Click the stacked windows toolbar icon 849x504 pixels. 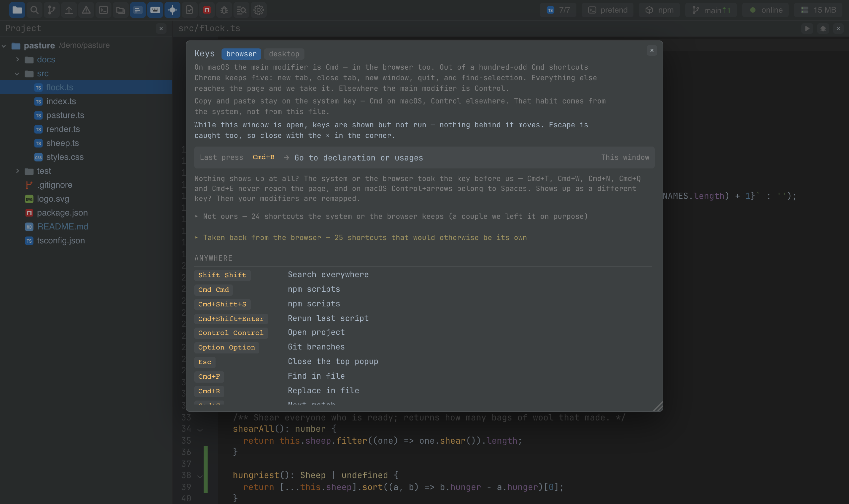pyautogui.click(x=121, y=10)
